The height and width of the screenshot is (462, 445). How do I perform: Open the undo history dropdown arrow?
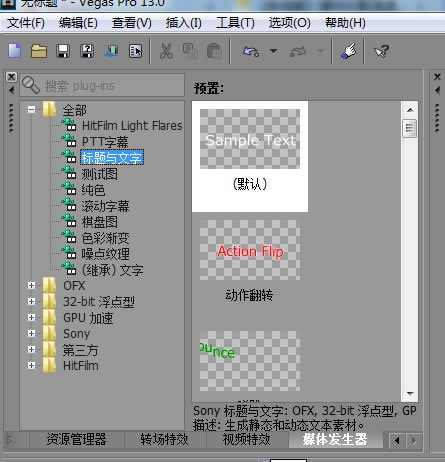pyautogui.click(x=273, y=51)
